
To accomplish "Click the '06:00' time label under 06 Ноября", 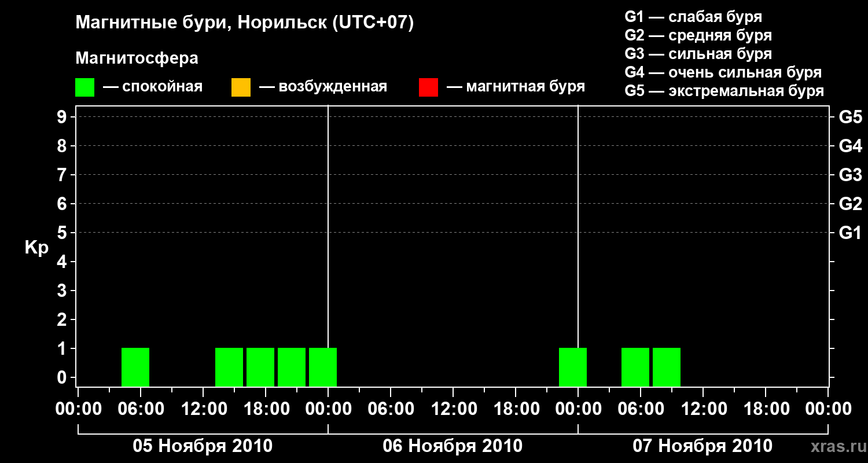I will [x=391, y=409].
